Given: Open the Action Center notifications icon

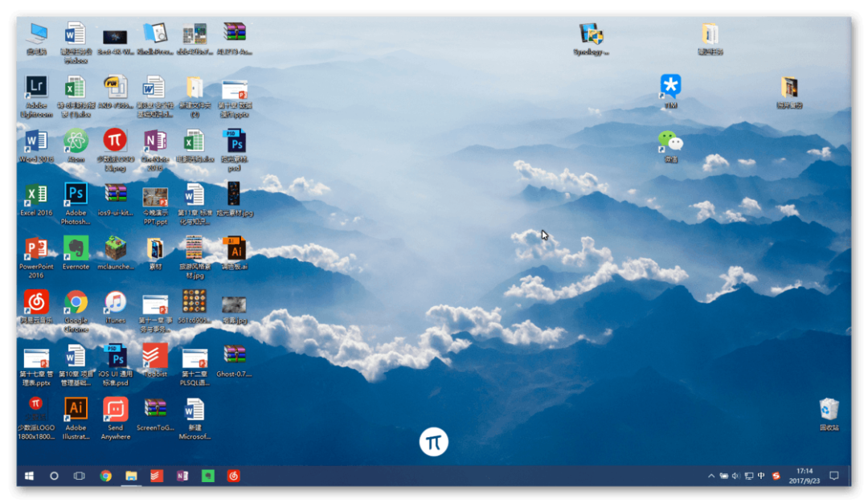Looking at the screenshot, I should pos(834,476).
